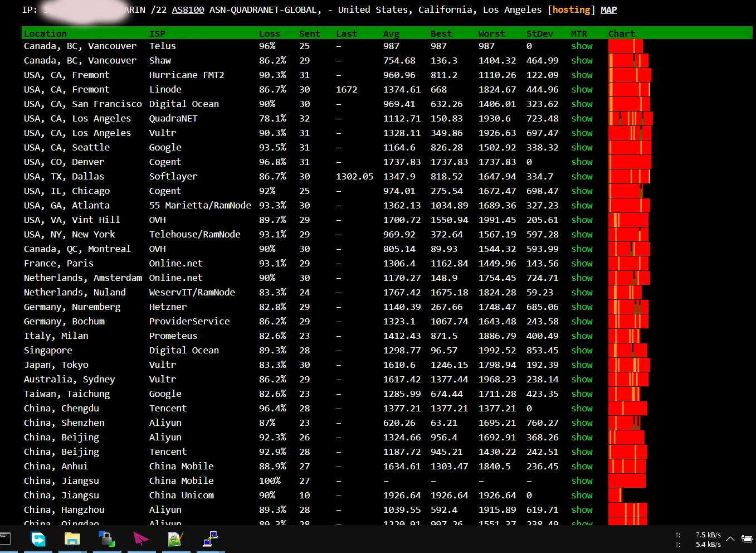The width and height of the screenshot is (756, 553).
Task: Expand the hidden system tray icons chevron
Action: (x=730, y=539)
